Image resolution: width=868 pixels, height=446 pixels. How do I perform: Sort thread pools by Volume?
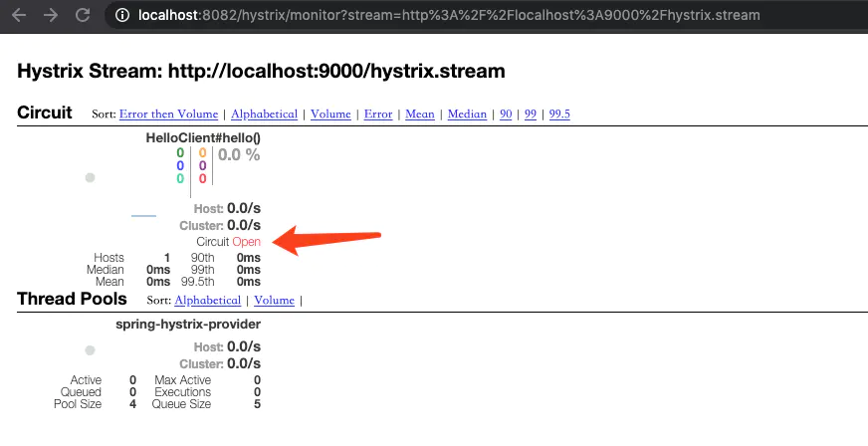pos(274,300)
